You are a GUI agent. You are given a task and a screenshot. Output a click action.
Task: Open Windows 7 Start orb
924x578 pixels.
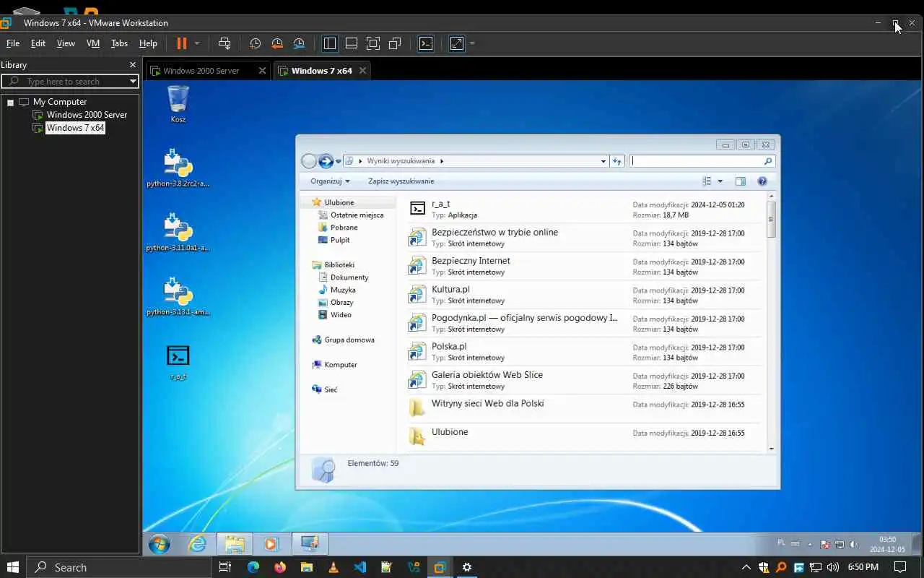(x=160, y=544)
